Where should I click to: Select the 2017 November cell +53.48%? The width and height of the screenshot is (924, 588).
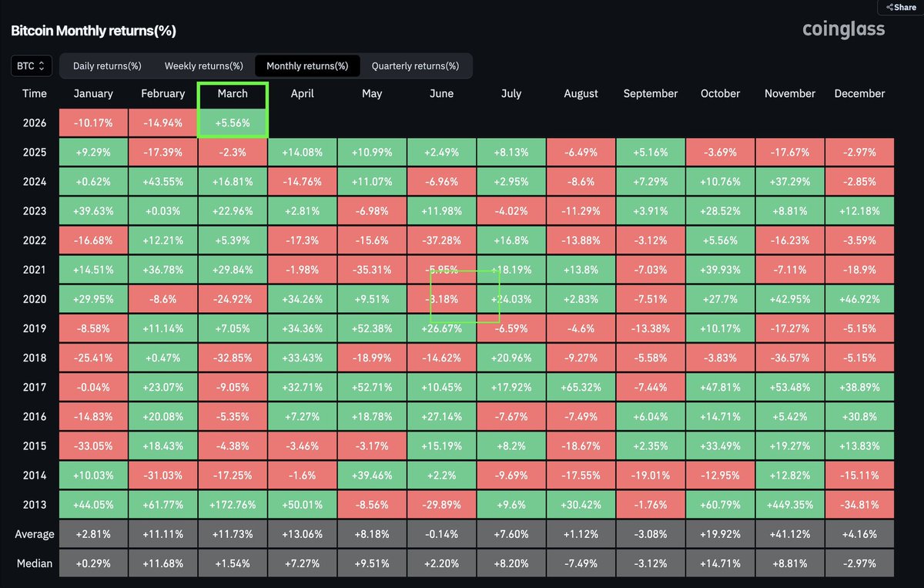tap(790, 387)
